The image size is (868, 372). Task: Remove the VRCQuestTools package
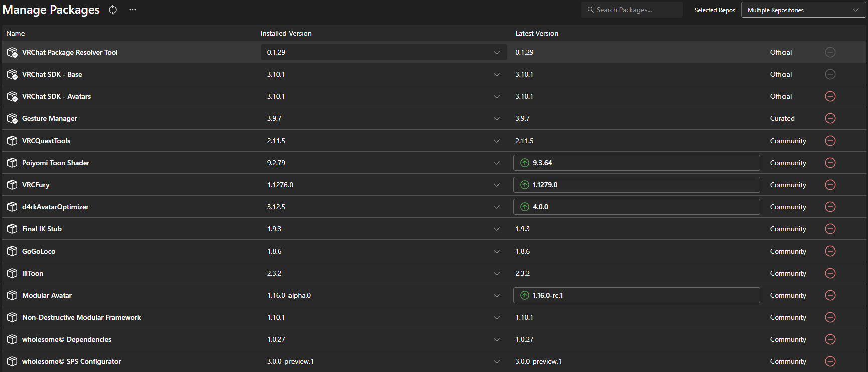830,141
